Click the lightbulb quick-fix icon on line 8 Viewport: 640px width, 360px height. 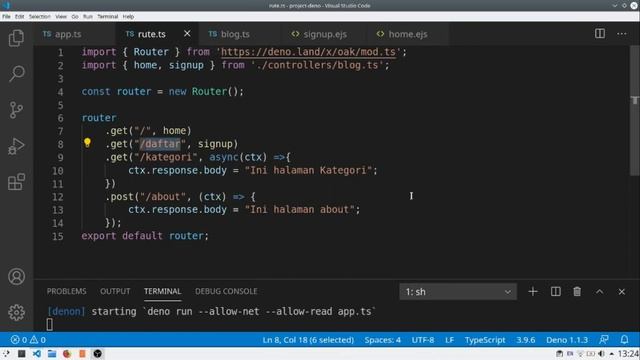coord(87,142)
